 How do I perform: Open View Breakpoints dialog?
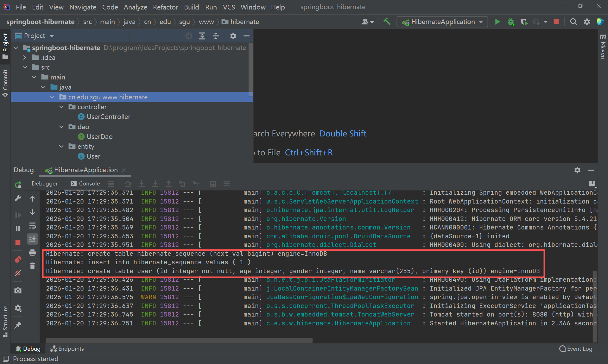[18, 260]
